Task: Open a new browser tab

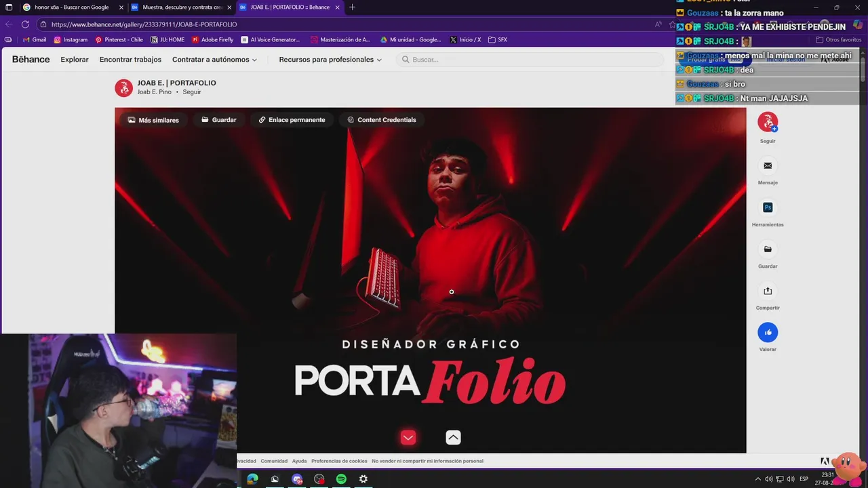Action: (352, 7)
